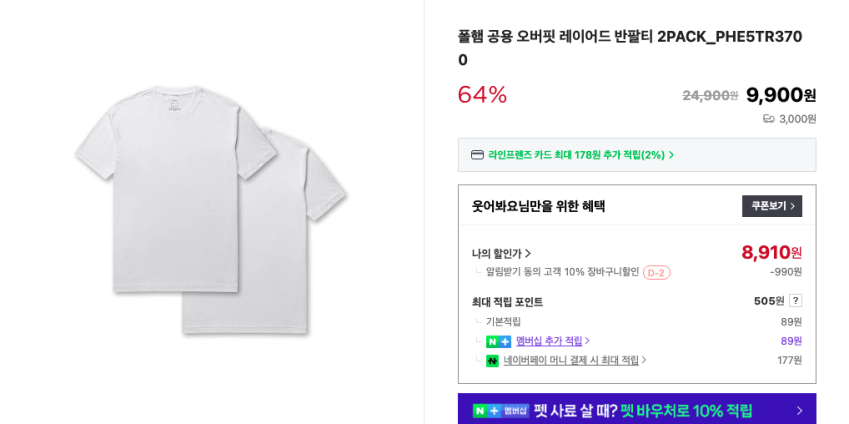
Task: Click the white t-shirt product image
Action: [211, 208]
